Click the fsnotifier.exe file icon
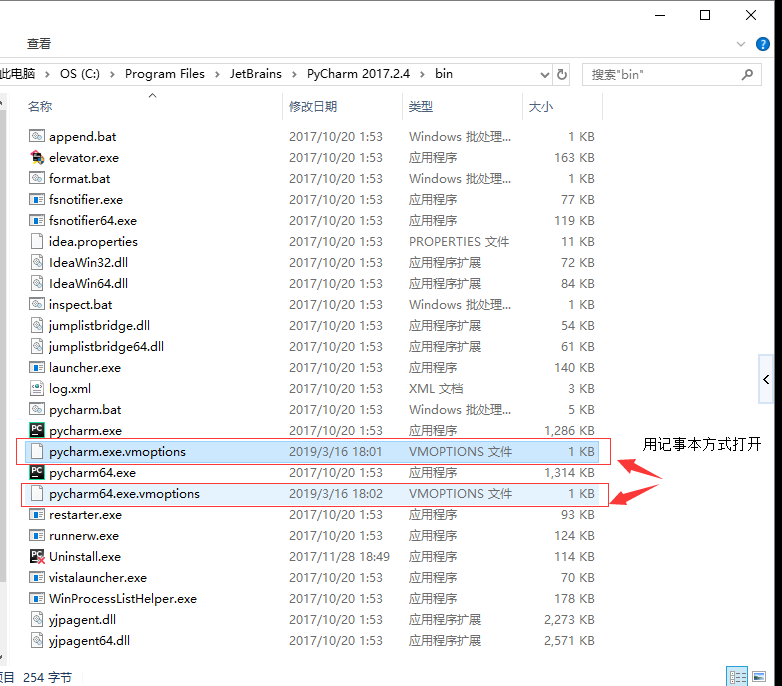The image size is (782, 686). pos(37,199)
